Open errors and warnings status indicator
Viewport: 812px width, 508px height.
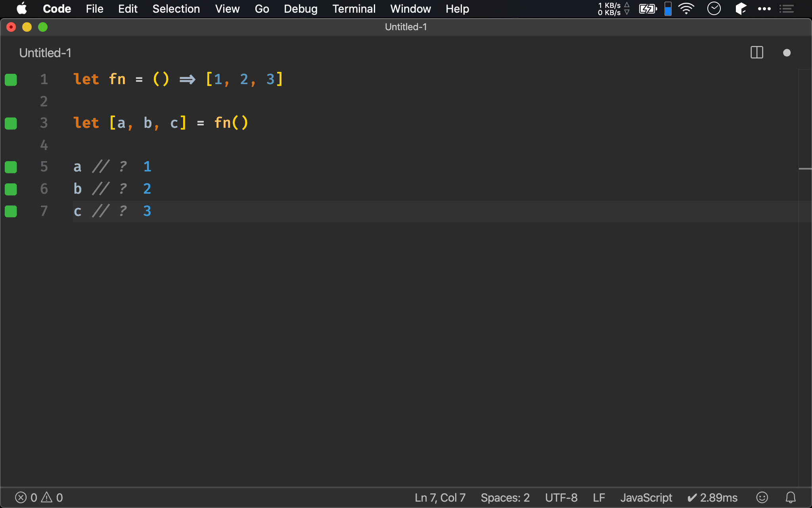tap(39, 497)
